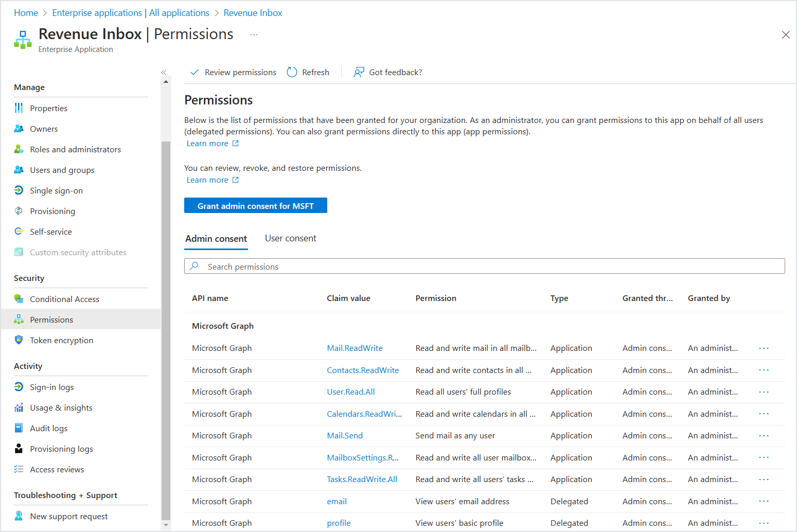Click the Usage & insights chart icon

[19, 407]
